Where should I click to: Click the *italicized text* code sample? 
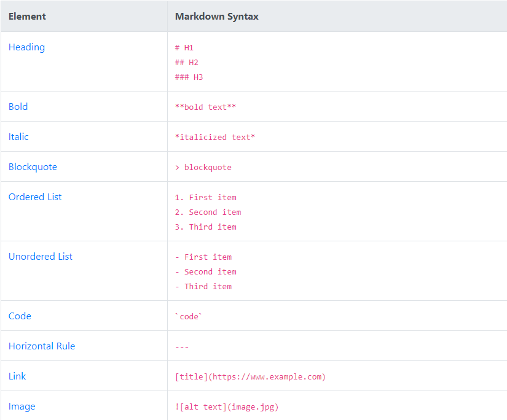pos(215,138)
